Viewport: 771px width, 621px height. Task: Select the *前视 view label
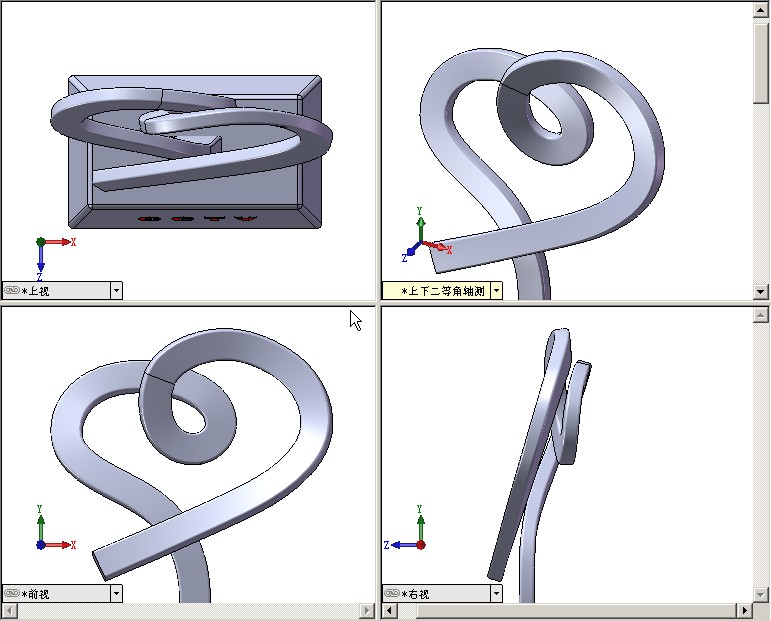(36, 594)
